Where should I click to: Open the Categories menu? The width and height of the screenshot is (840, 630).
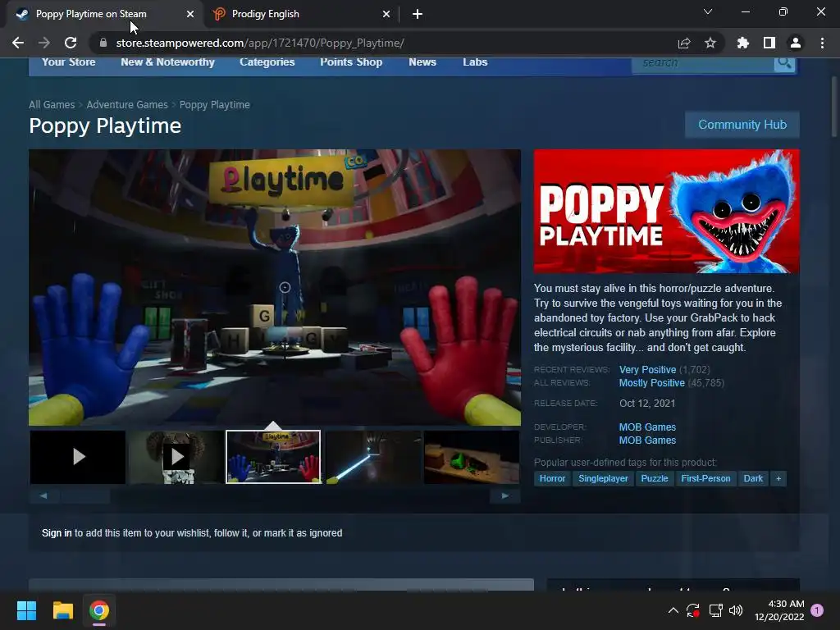(267, 62)
